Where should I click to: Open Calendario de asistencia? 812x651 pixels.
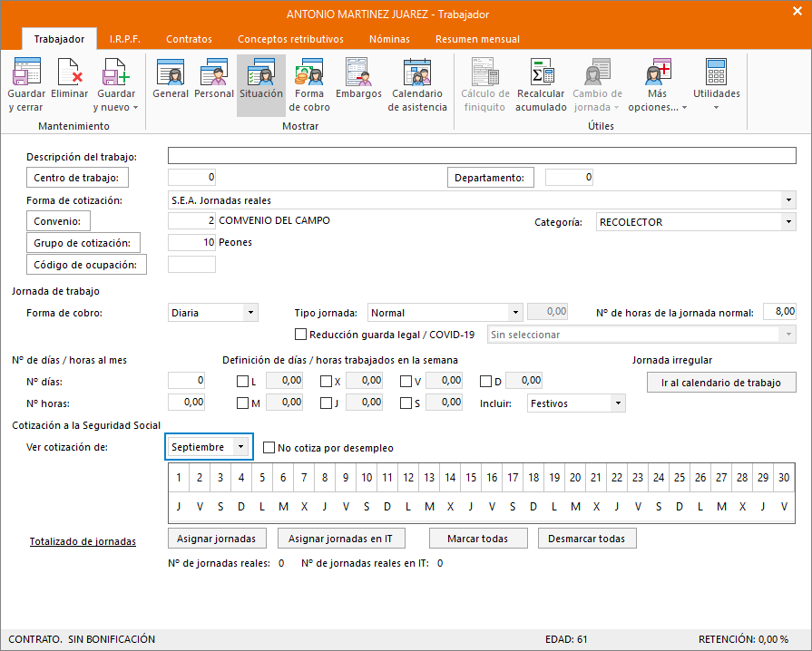click(417, 85)
